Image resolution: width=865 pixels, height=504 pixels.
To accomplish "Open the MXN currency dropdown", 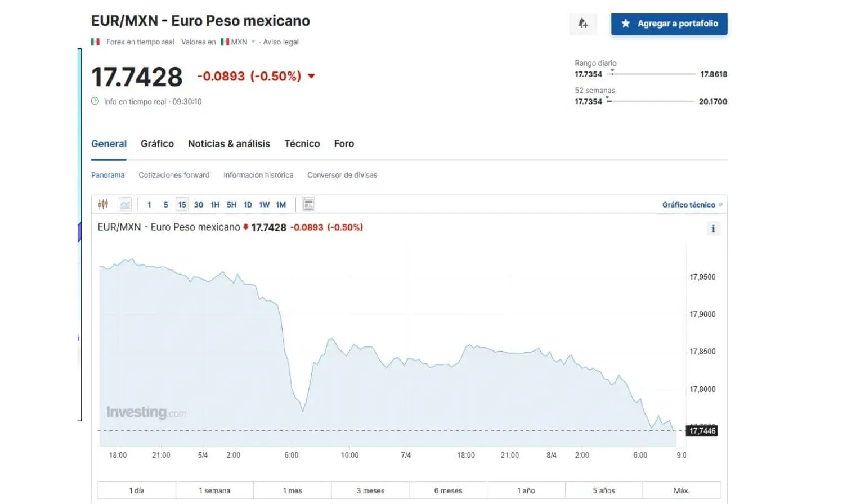I will 239,42.
